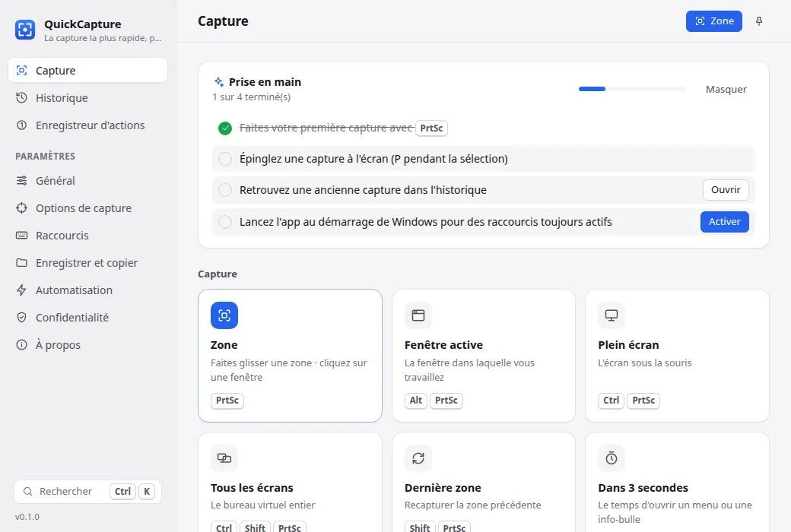Click the Dans 3 secondes timer icon
Image resolution: width=791 pixels, height=532 pixels.
(612, 458)
